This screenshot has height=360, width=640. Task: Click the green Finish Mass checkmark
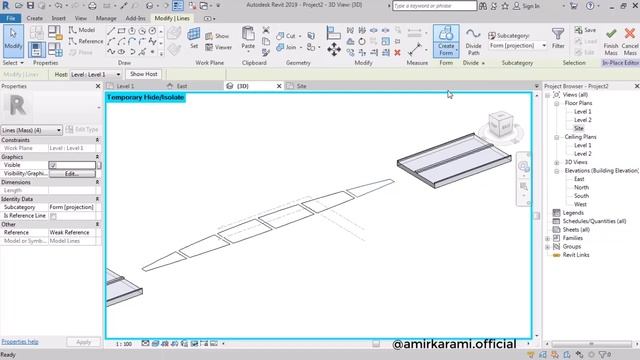[611, 33]
